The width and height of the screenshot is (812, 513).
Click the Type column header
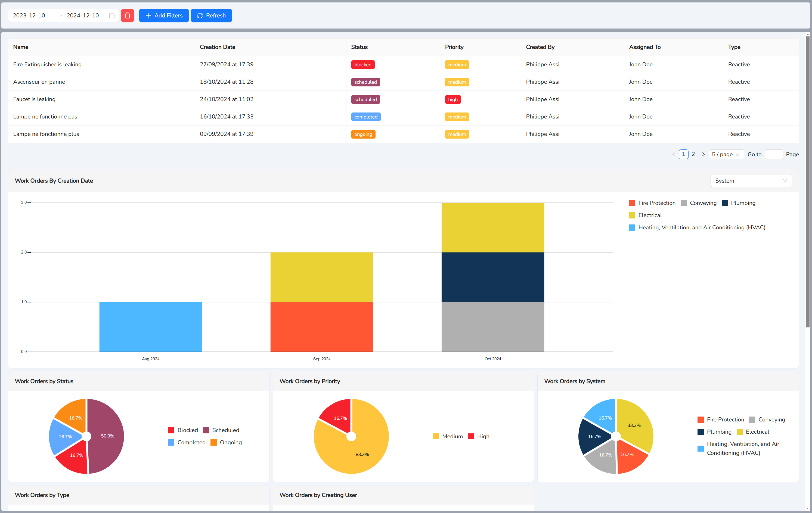tap(761, 47)
